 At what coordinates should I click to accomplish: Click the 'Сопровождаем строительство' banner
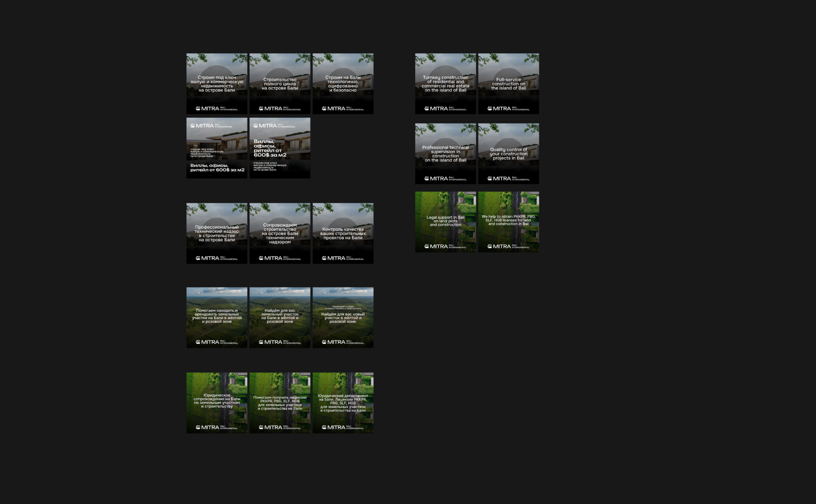[x=280, y=234]
